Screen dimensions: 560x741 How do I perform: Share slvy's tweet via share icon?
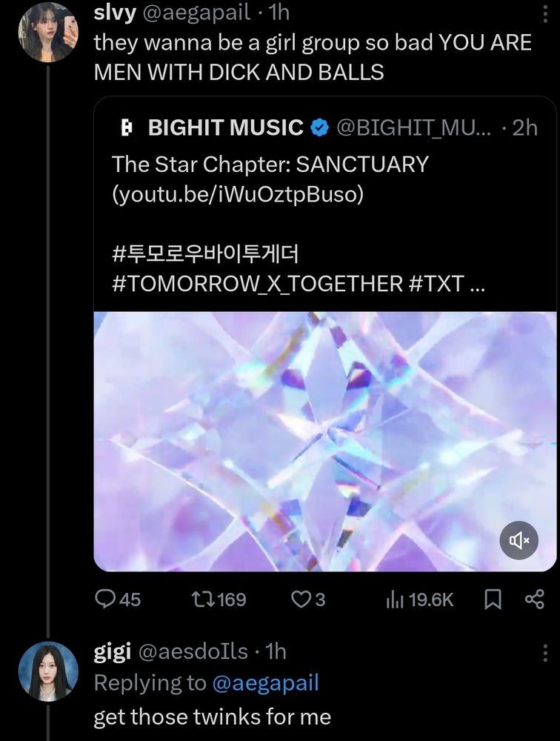click(535, 599)
